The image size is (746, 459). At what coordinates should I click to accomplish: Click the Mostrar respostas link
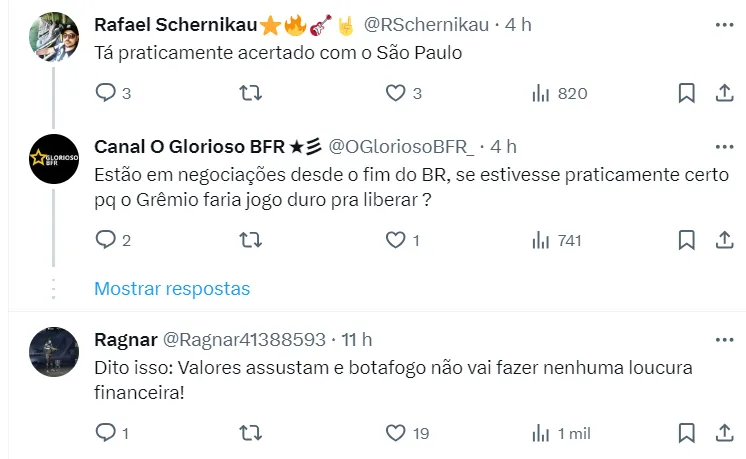pyautogui.click(x=172, y=289)
